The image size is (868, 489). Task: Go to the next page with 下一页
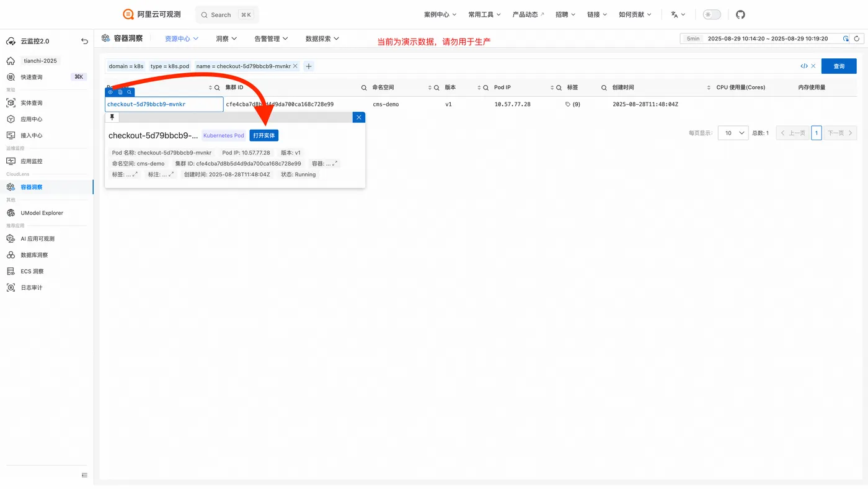point(841,133)
